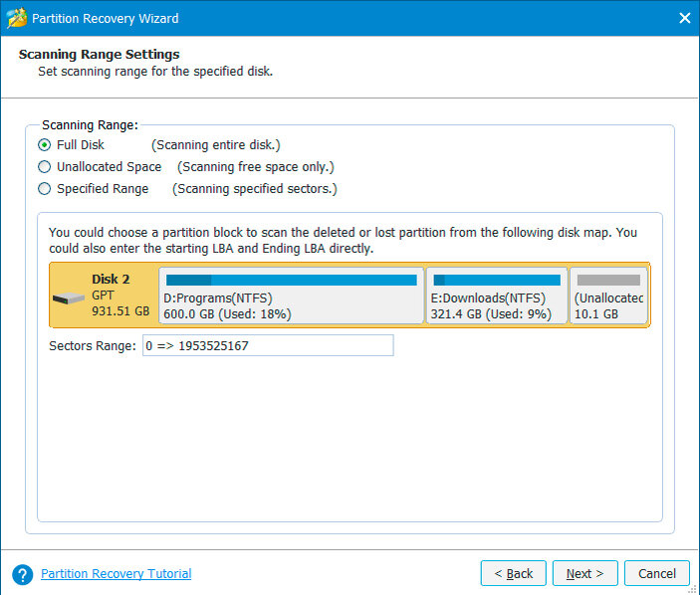Click the E:Downloads usage bar
Viewport: 700px width, 595px height.
[x=497, y=281]
